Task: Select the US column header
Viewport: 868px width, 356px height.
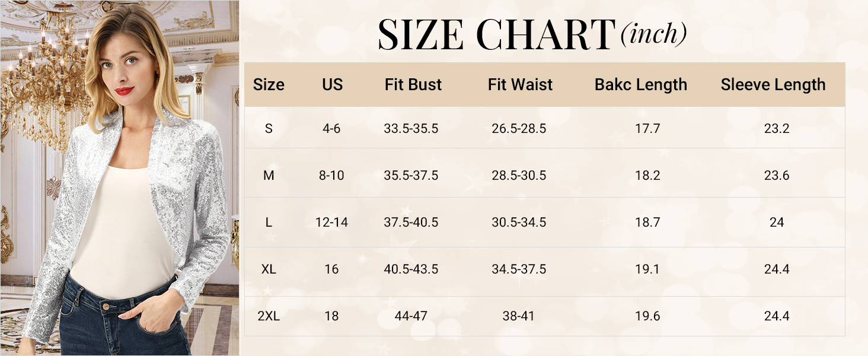Action: [332, 85]
